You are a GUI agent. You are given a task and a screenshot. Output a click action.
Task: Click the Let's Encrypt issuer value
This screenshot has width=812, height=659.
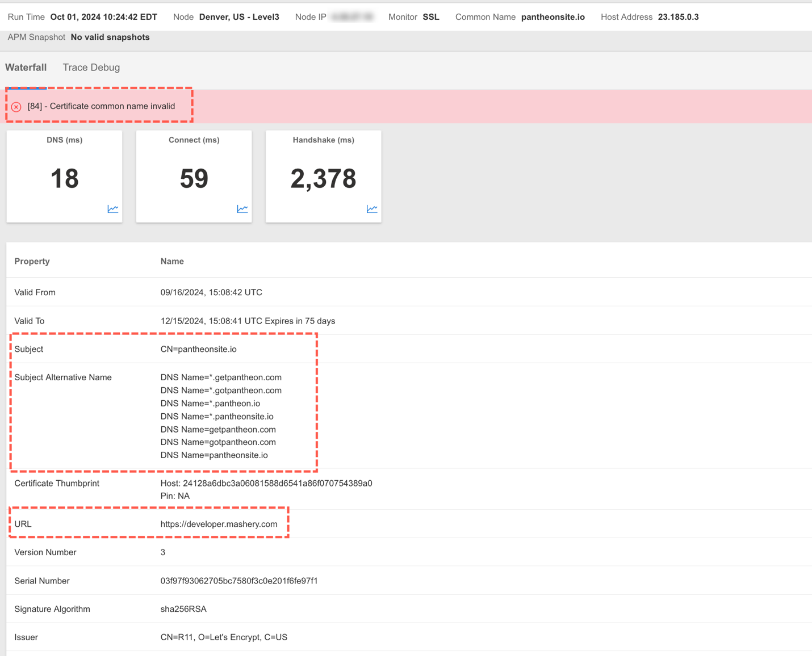(x=224, y=637)
